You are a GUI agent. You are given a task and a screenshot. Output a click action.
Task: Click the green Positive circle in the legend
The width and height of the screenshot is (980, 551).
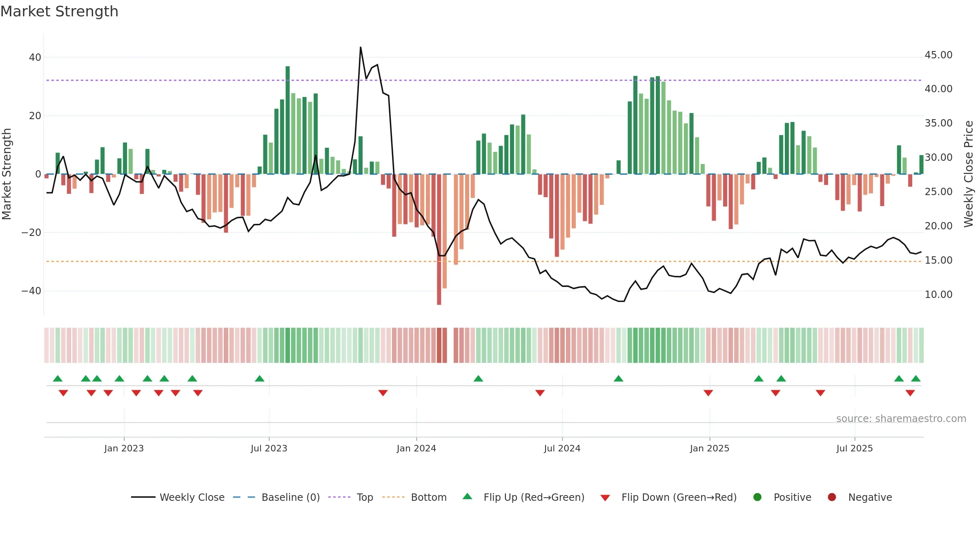click(x=757, y=497)
